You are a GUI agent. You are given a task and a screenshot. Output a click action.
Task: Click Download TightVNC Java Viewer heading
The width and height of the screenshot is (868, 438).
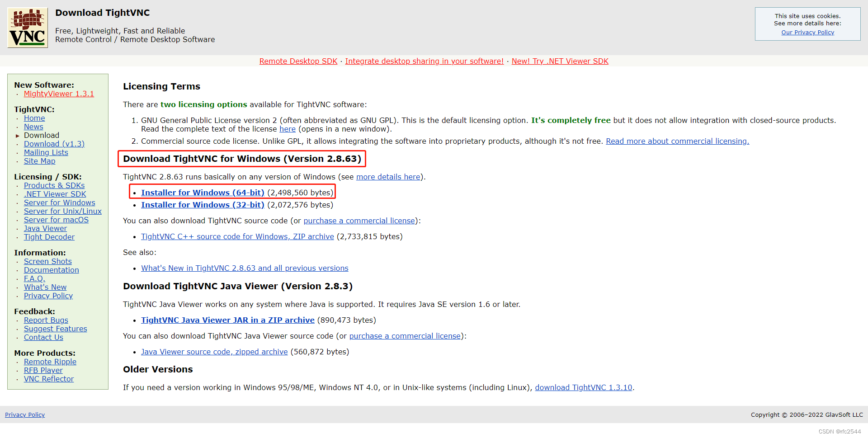point(238,286)
